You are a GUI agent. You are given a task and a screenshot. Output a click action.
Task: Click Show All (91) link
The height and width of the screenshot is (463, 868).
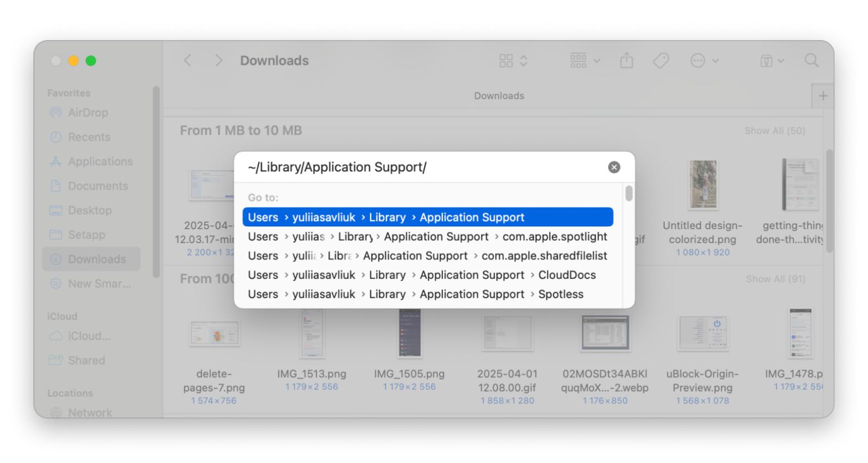click(x=775, y=279)
